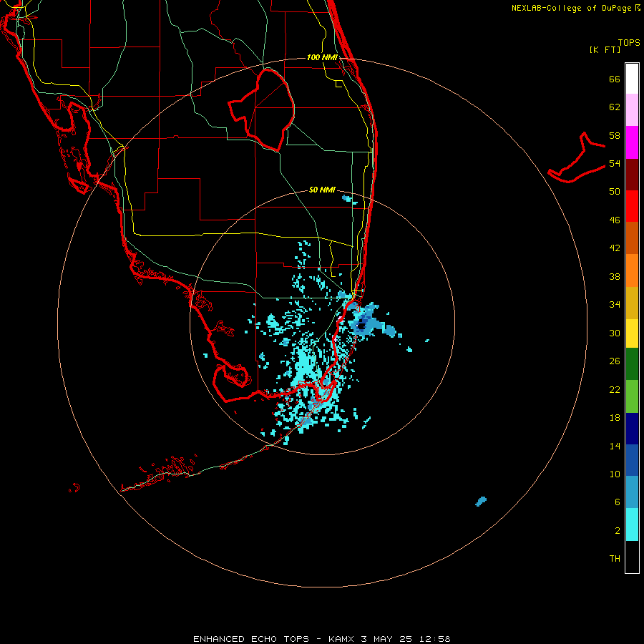Click the 38 legend value
Viewport: 644px width, 644px height.
coord(615,276)
